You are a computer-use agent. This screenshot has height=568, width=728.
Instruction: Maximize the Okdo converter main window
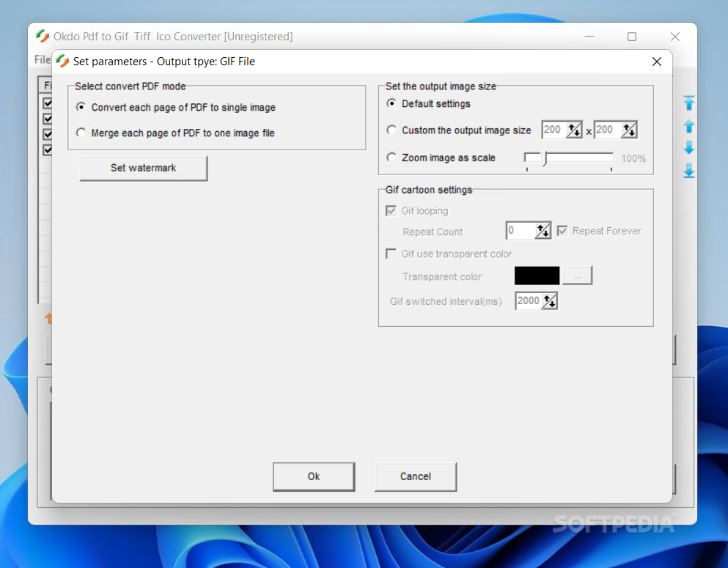[x=632, y=37]
